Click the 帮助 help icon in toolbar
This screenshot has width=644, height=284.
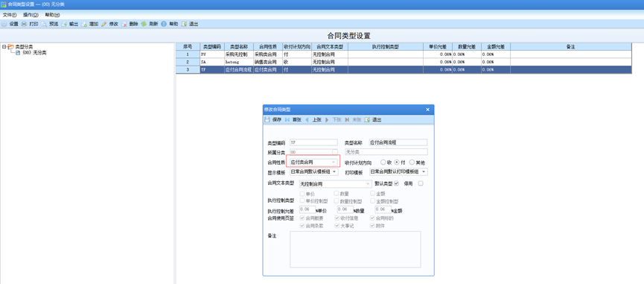[164, 25]
